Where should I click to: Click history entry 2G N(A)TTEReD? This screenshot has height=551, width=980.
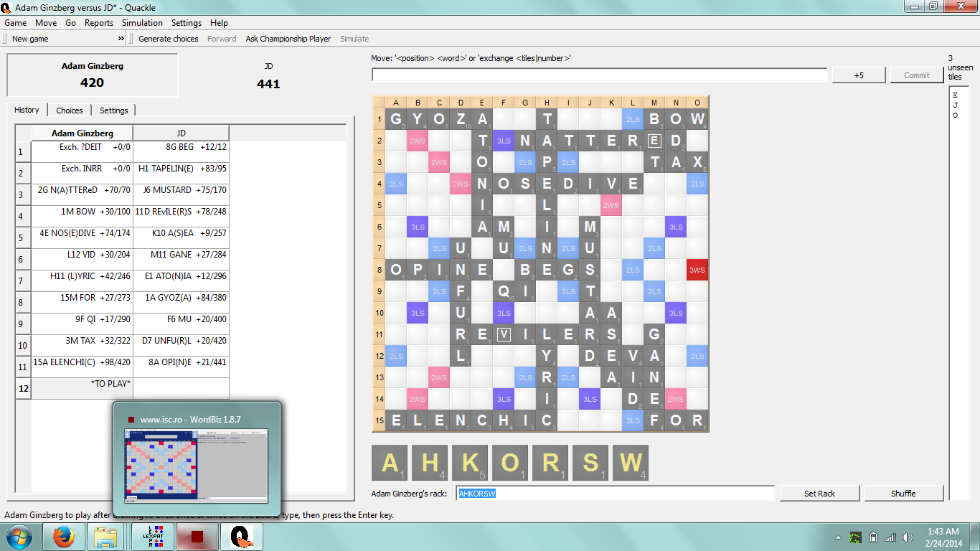[x=82, y=194]
